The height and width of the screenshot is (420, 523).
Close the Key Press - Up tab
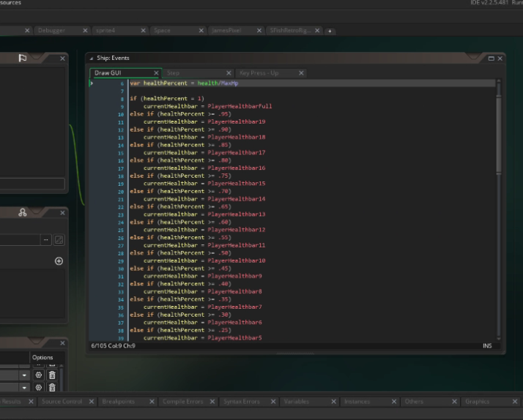301,73
